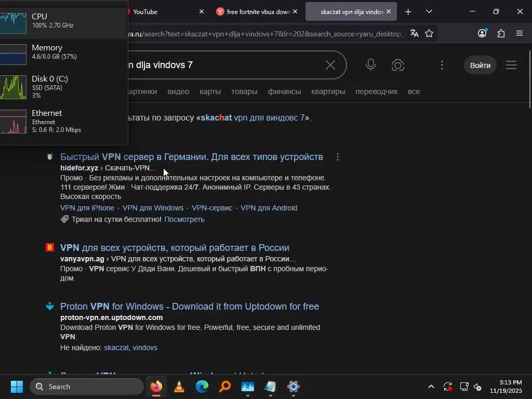Open the Firefox account icon

[482, 33]
